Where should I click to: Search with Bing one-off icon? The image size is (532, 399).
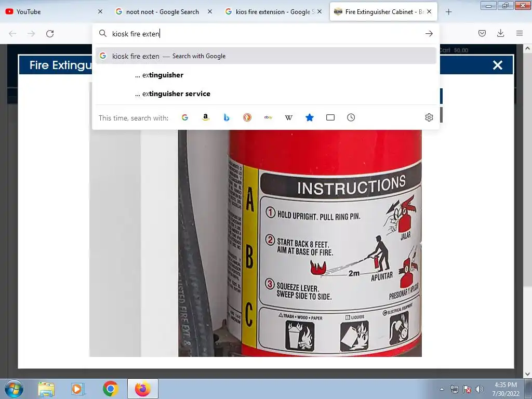(x=227, y=117)
